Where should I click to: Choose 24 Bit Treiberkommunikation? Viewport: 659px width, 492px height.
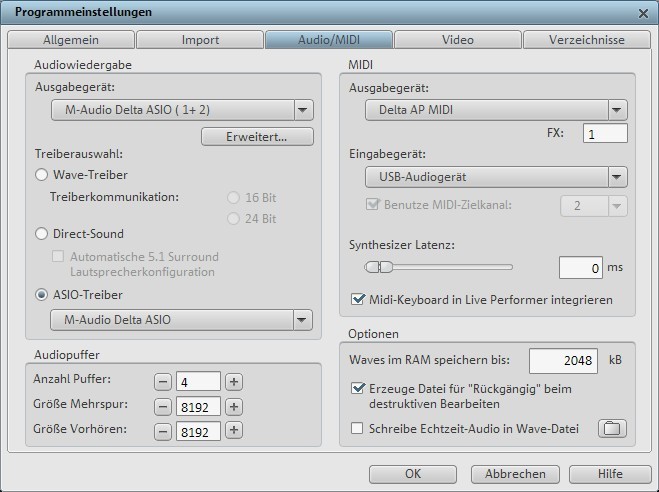click(233, 218)
